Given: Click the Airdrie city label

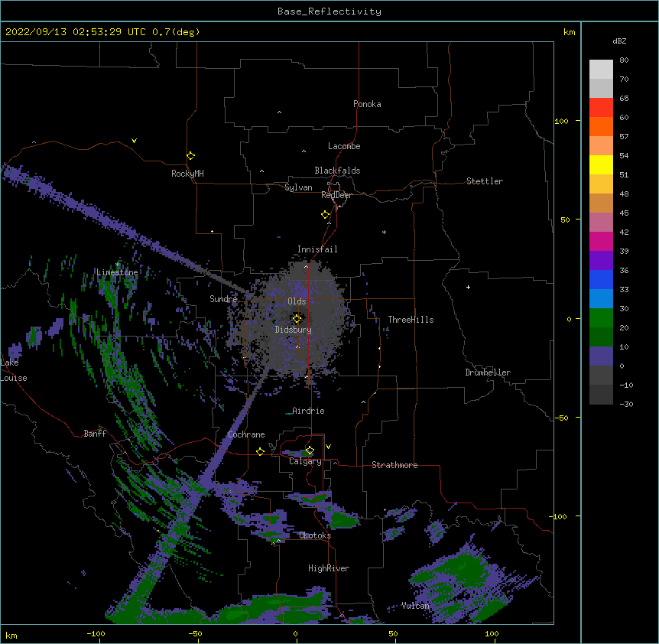Looking at the screenshot, I should click(308, 411).
